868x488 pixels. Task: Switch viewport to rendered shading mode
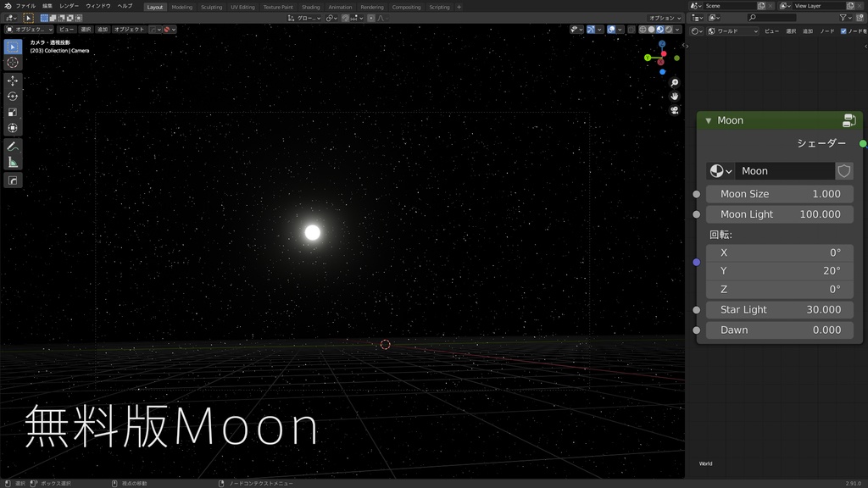[668, 30]
